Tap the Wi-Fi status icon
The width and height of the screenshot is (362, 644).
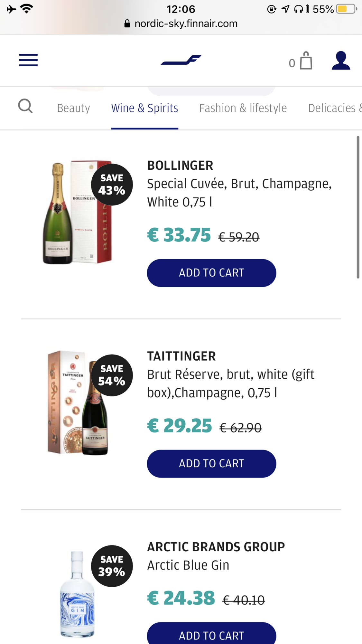[x=27, y=9]
